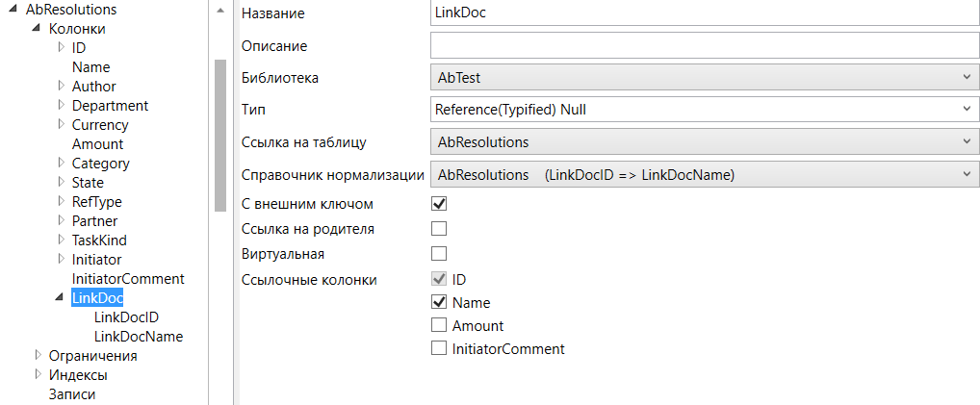Check the Amount reference column checkbox
The height and width of the screenshot is (405, 980).
click(439, 326)
